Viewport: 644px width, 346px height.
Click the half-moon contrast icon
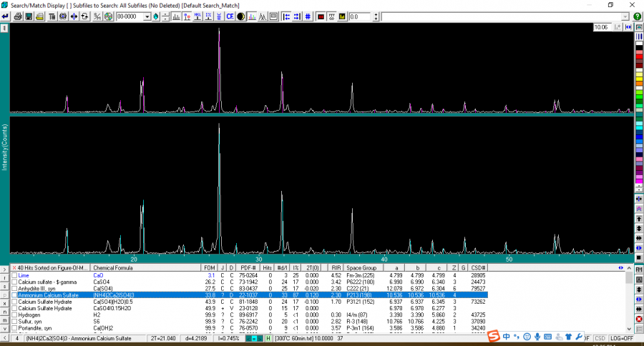(x=240, y=16)
